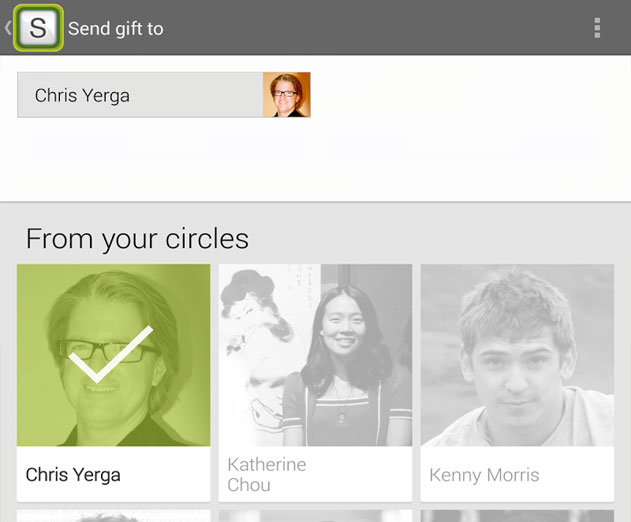Tap the S app icon
This screenshot has width=631, height=522.
coord(38,28)
